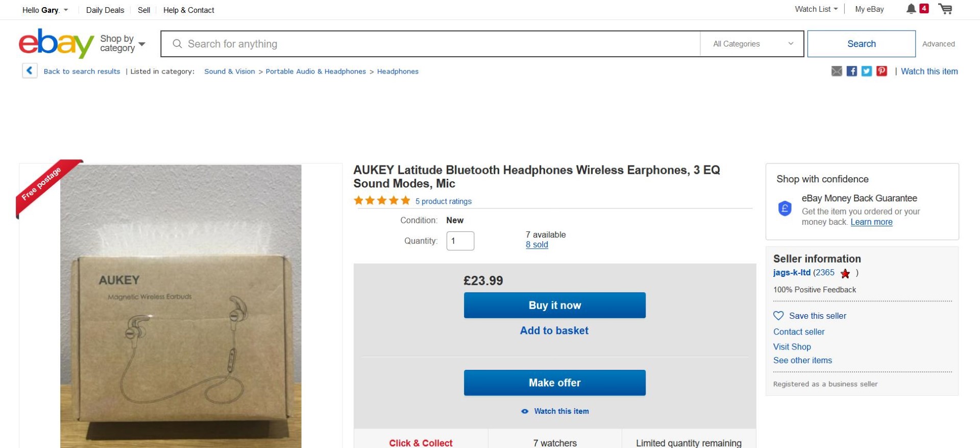The image size is (980, 448).
Task: Open the notifications bell icon
Action: pos(911,9)
